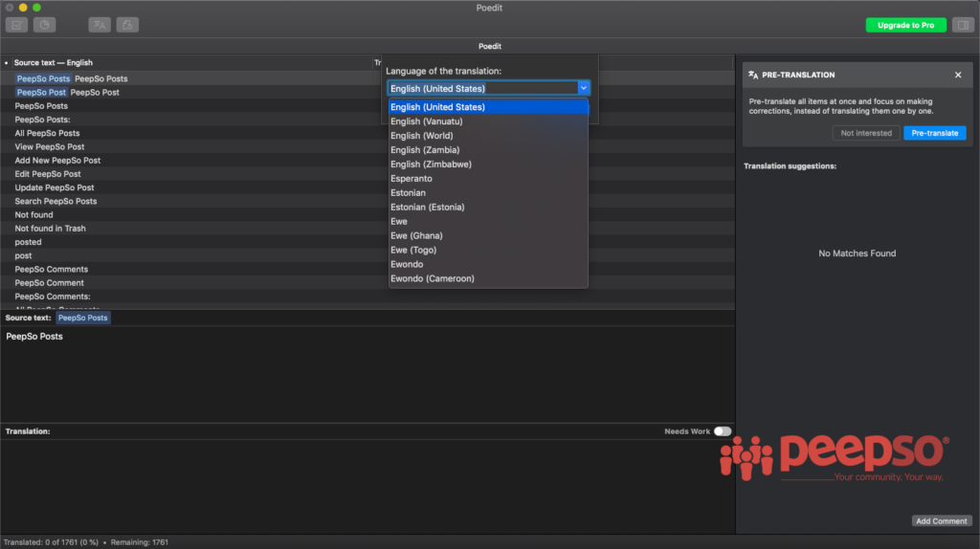
Task: Select the Edit PeepSo Post row
Action: [x=48, y=174]
